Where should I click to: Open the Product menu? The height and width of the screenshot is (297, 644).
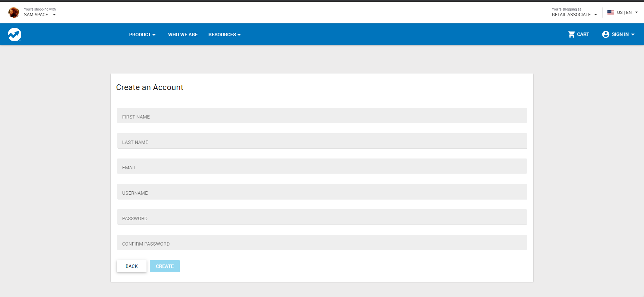point(142,35)
